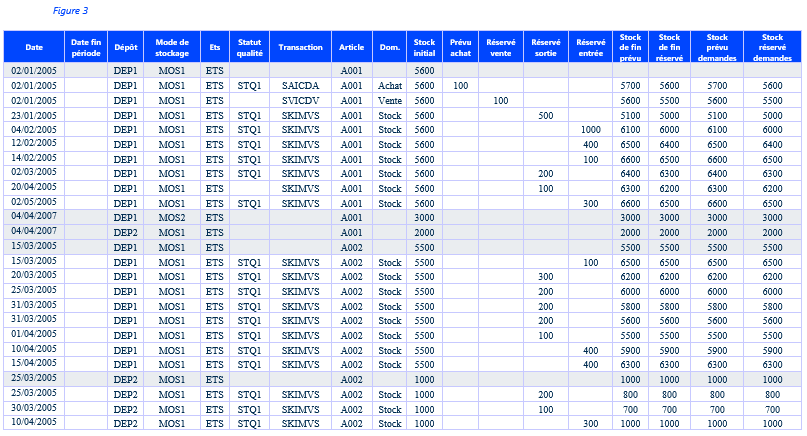
Task: Click the Réservé entrée column header
Action: pyautogui.click(x=591, y=47)
